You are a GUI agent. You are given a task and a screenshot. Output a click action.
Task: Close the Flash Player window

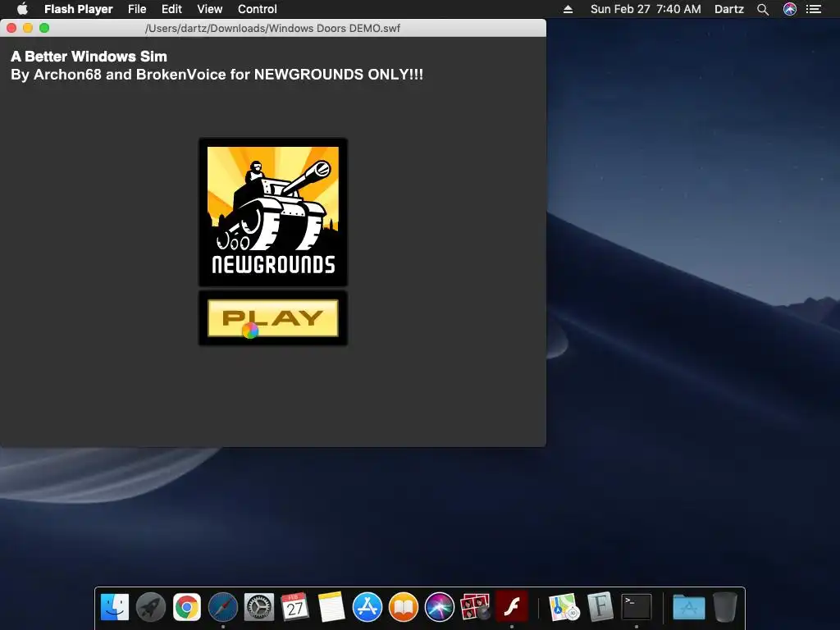11,28
